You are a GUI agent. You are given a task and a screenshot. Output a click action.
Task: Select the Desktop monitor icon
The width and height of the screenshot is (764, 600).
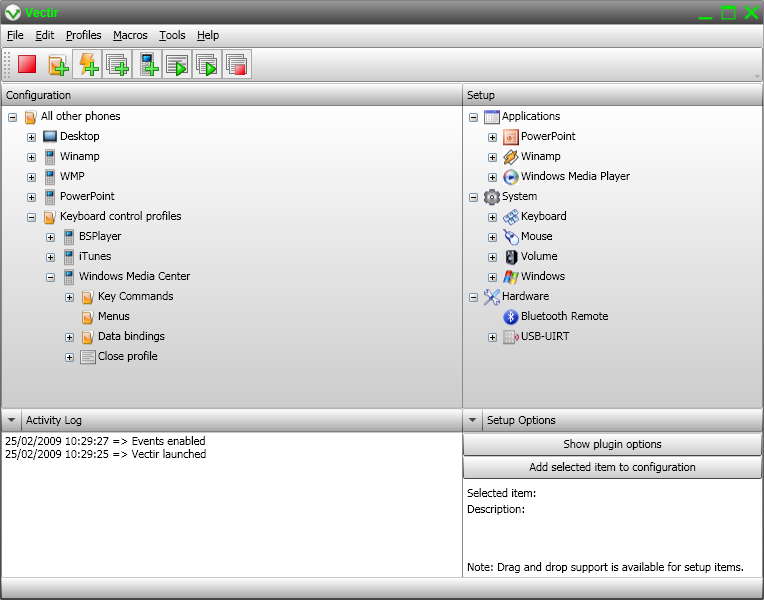pos(50,136)
